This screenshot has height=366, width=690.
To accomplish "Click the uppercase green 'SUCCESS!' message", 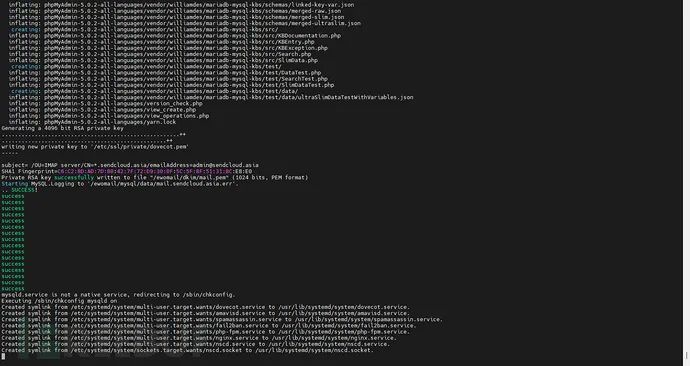I will 24,190.
